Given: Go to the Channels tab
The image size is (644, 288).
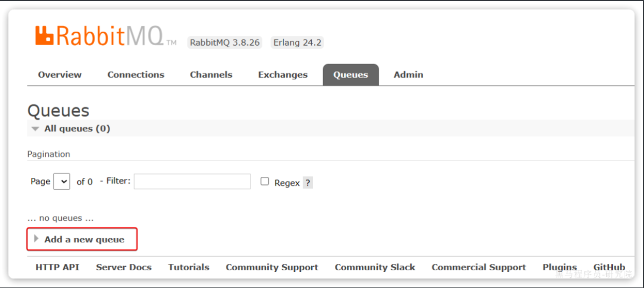Looking at the screenshot, I should point(211,75).
